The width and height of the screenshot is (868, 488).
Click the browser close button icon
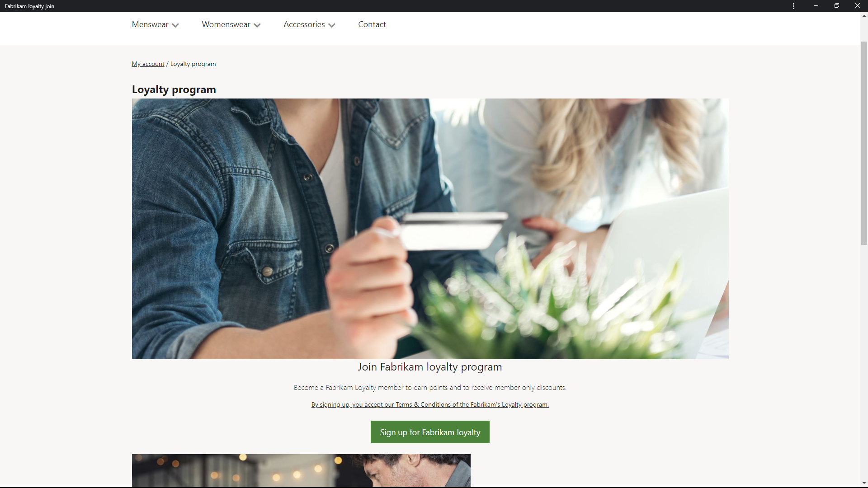click(857, 6)
